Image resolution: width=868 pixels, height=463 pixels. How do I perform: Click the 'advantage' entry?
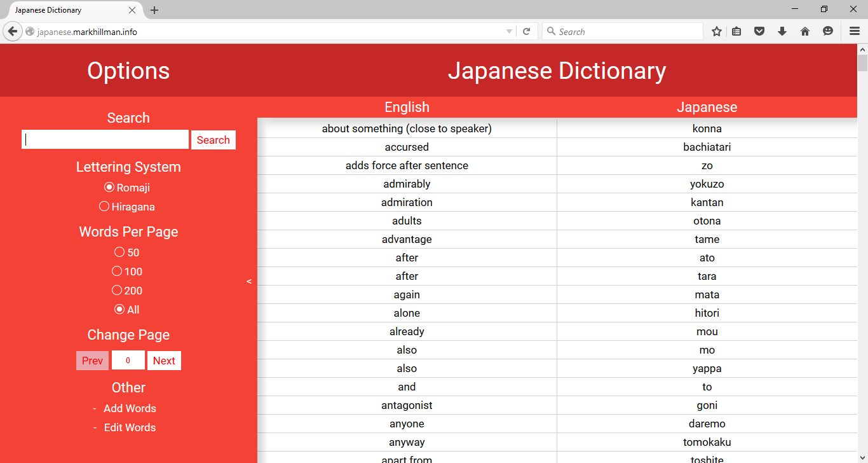coord(407,239)
